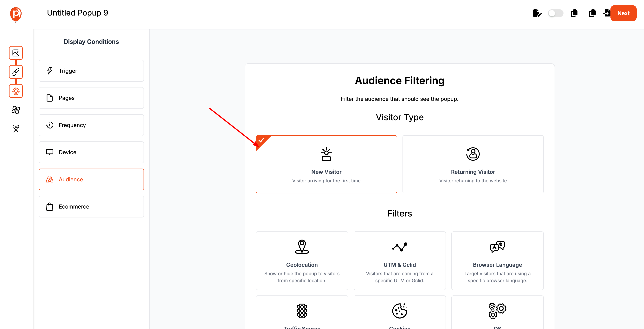
Task: Expand the Pages display condition
Action: [x=91, y=98]
